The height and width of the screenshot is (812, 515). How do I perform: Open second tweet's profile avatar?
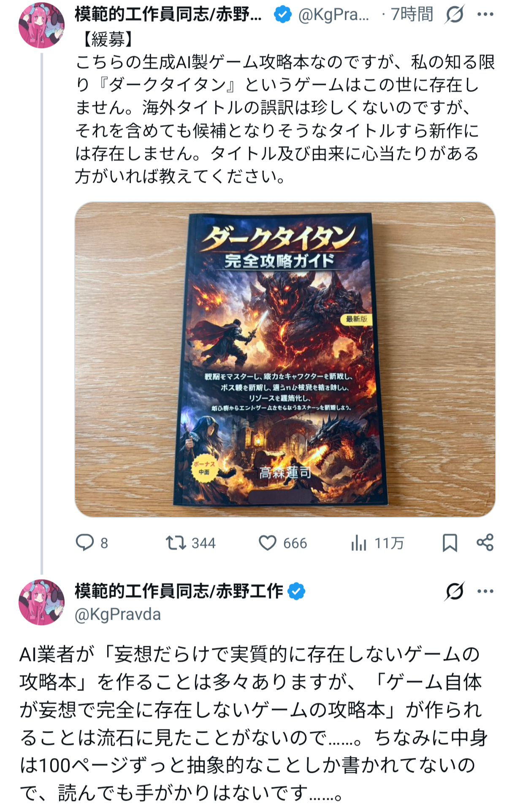(x=41, y=602)
